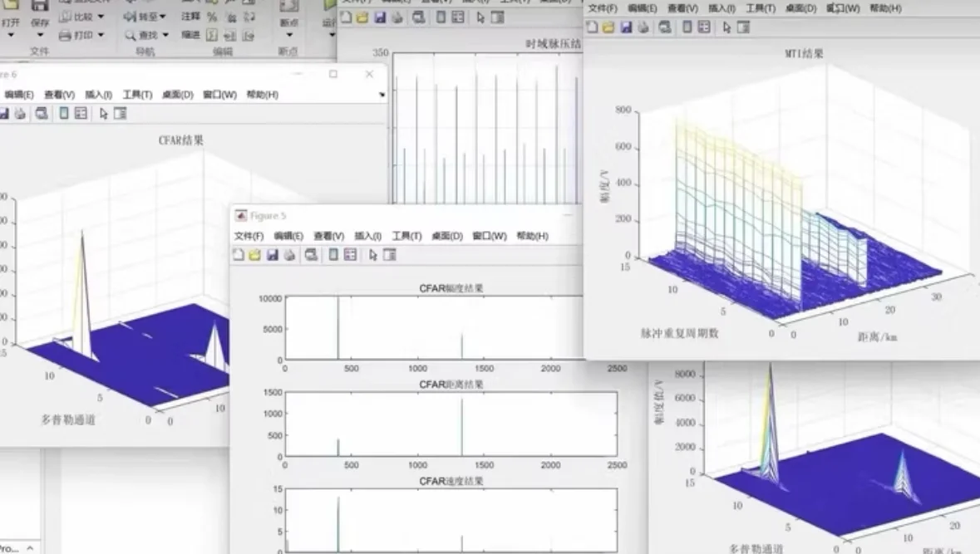This screenshot has height=554, width=980.
Task: Open Property Inspector in Figure 6 toolbar
Action: click(x=120, y=114)
